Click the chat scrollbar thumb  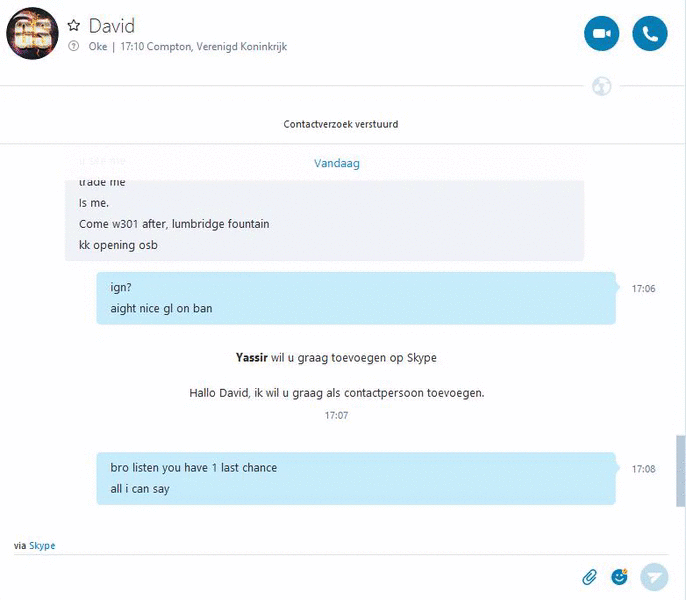(x=680, y=471)
